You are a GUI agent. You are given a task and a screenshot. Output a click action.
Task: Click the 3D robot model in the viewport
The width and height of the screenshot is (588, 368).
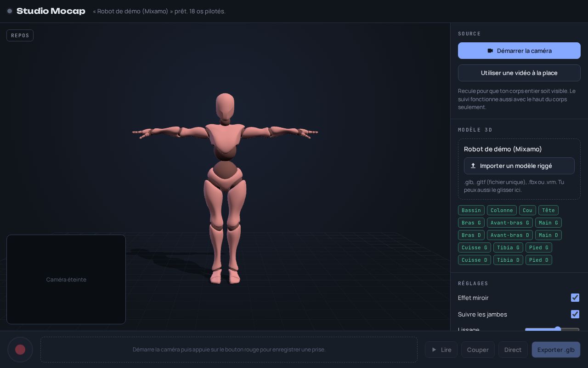click(225, 189)
